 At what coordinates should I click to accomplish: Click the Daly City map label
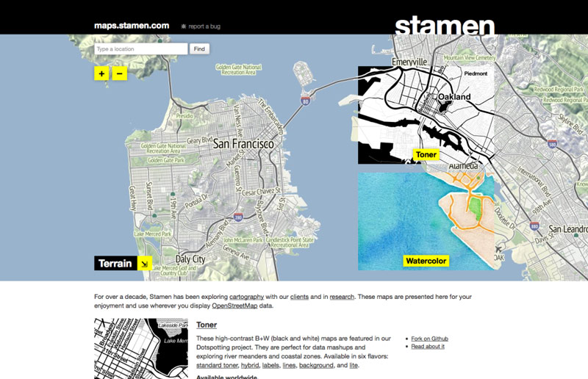[x=190, y=259]
